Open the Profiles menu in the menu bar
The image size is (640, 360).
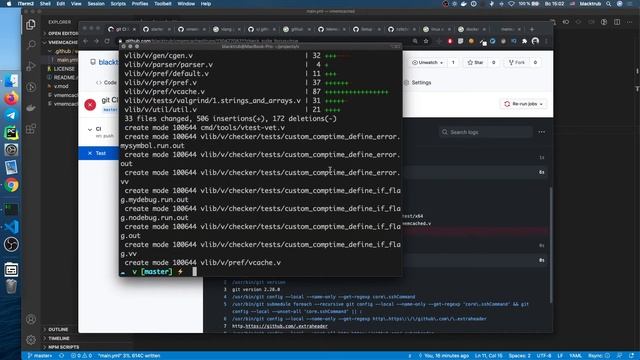click(140, 4)
